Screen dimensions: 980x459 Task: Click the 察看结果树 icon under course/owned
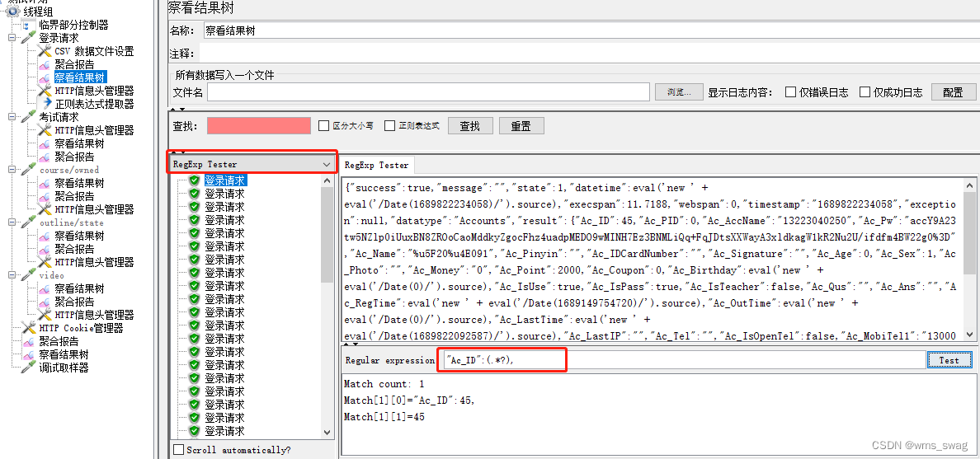click(45, 183)
